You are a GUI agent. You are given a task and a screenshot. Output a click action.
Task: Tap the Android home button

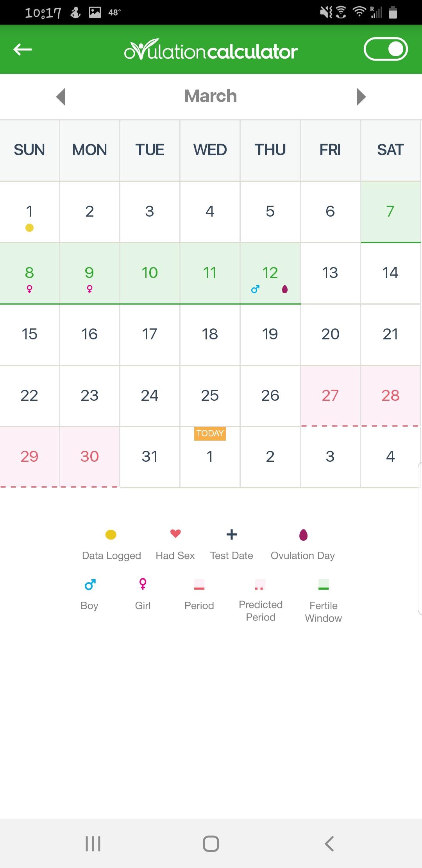[211, 843]
